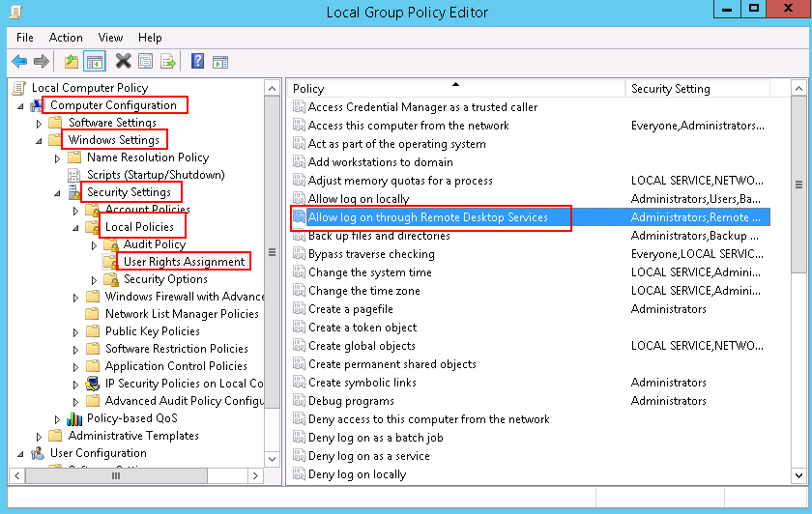The image size is (812, 514).
Task: Click the Software Settings folder icon
Action: 55,123
